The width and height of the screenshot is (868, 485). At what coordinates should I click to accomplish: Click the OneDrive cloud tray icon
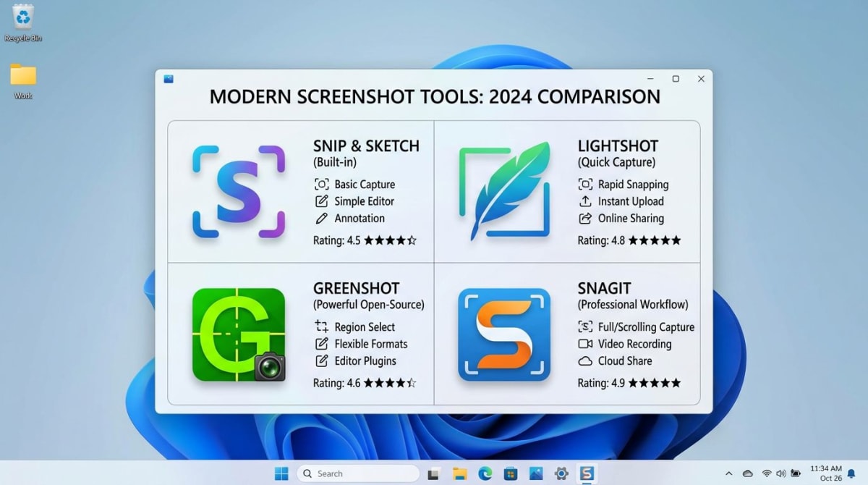click(x=748, y=474)
